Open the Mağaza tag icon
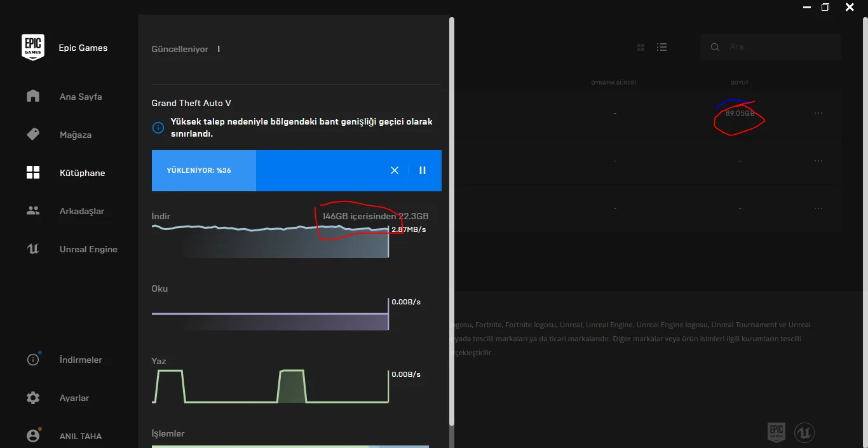This screenshot has height=448, width=868. tap(33, 135)
